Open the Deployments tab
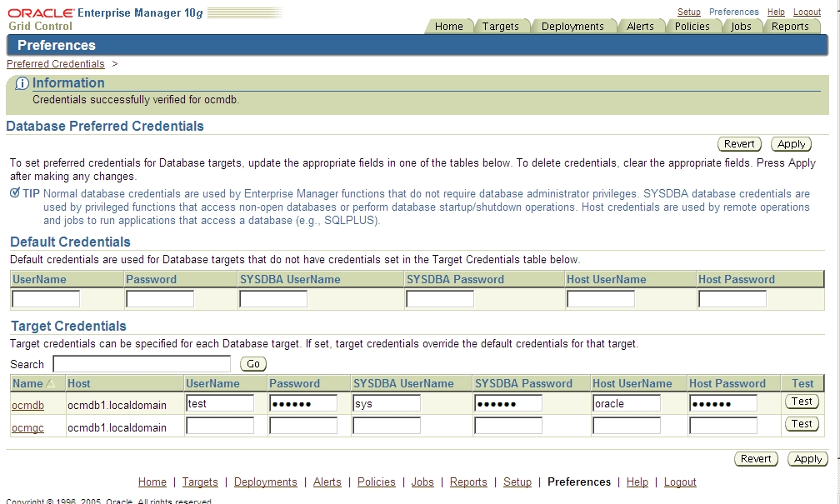Viewport: 840px width, 504px height. 572,27
